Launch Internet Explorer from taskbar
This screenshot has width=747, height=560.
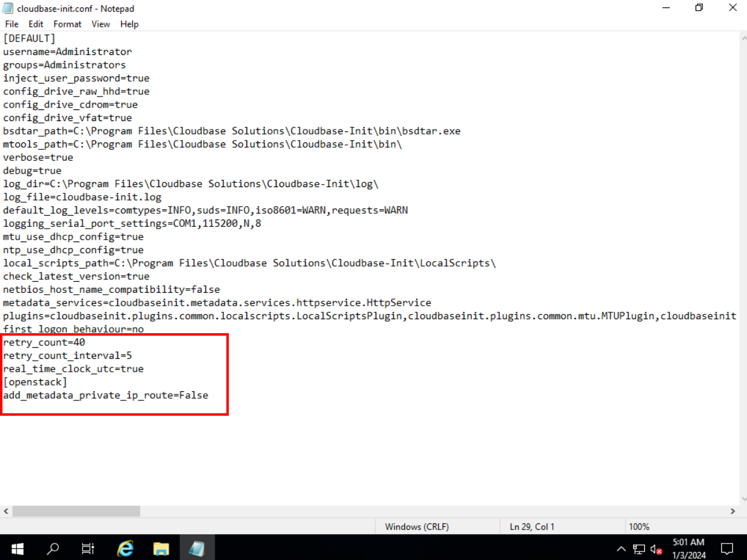click(125, 548)
